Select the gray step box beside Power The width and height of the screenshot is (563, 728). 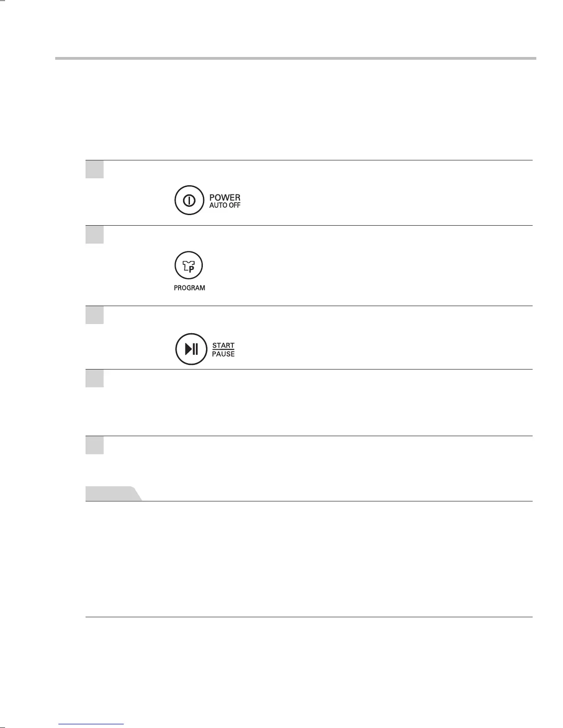pyautogui.click(x=95, y=170)
